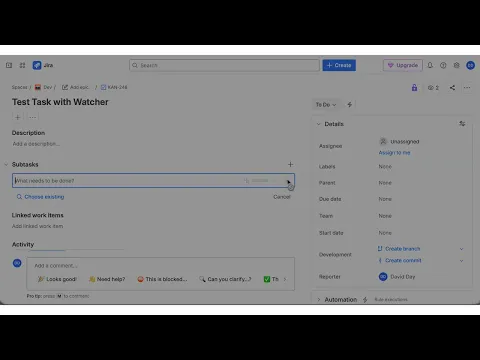Image resolution: width=480 pixels, height=360 pixels.
Task: Click the What needs to be done field
Action: [153, 180]
